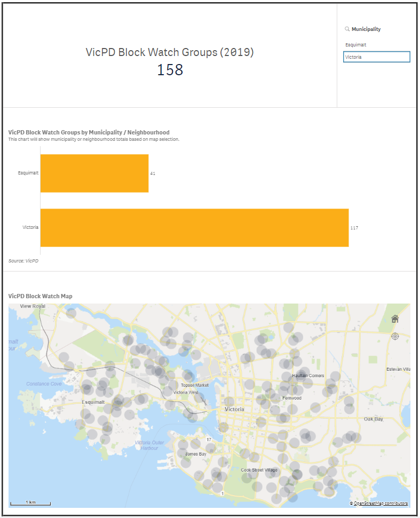The height and width of the screenshot is (518, 420).
Task: Select Esquimalt in the Municipality filter list
Action: click(356, 45)
